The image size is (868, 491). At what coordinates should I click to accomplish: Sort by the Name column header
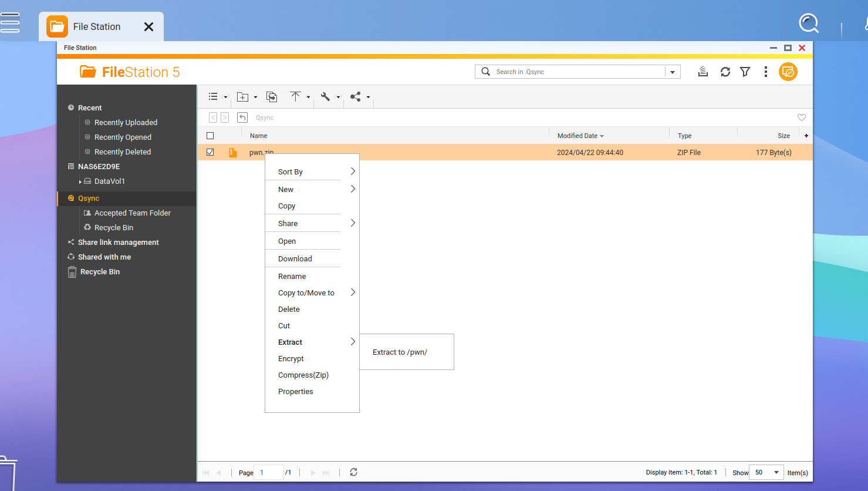coord(259,136)
